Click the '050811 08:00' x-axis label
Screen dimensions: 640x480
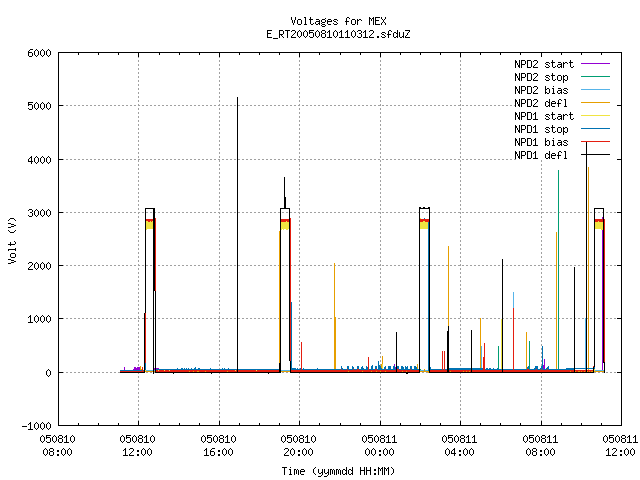[540, 445]
